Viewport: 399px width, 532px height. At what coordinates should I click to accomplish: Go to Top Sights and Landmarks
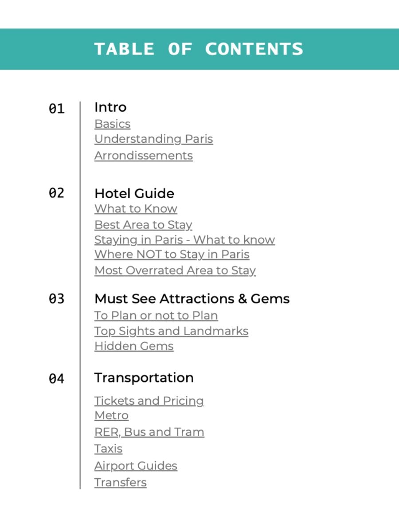pos(171,331)
